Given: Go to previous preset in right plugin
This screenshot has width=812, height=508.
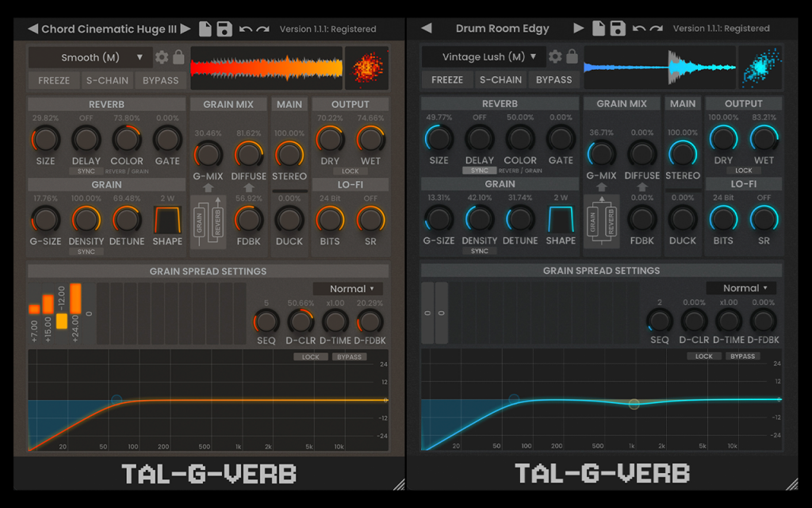Looking at the screenshot, I should pos(426,28).
